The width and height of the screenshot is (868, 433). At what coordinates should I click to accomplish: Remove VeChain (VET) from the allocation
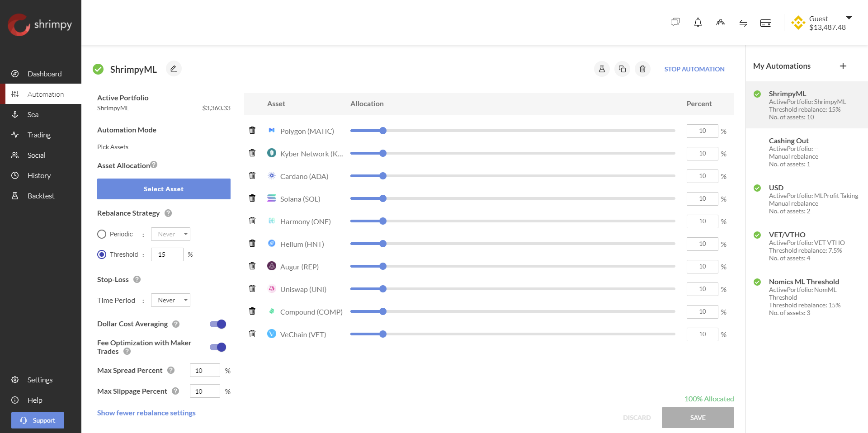click(x=252, y=334)
